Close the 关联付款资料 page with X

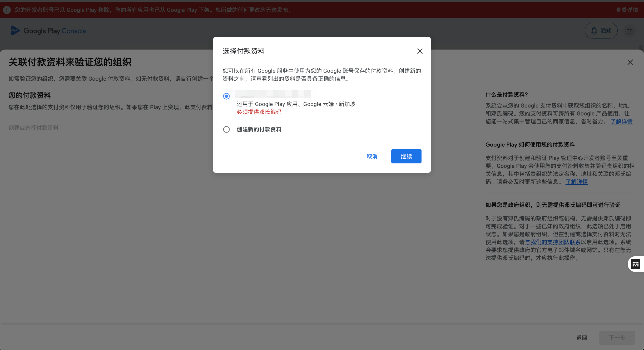click(630, 62)
